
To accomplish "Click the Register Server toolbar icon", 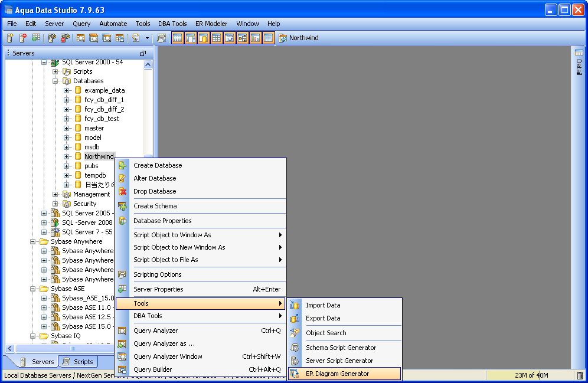I will (10, 38).
